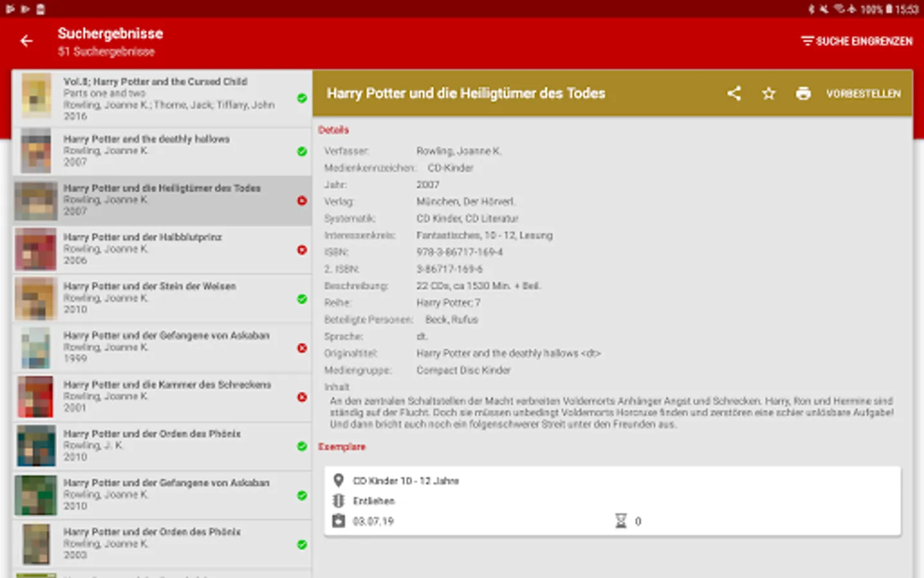
Task: Tap the Stein der Weisen cover thumbnail
Action: (x=36, y=299)
